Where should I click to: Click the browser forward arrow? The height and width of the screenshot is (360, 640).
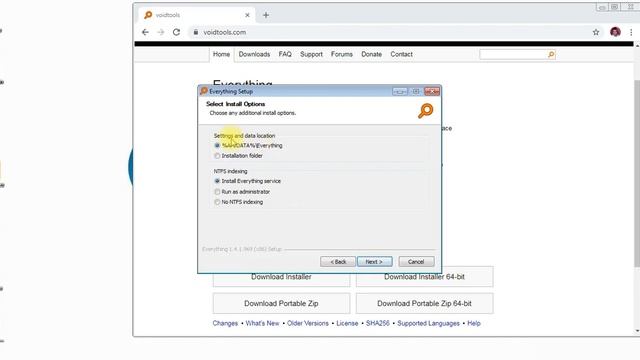[x=161, y=32]
